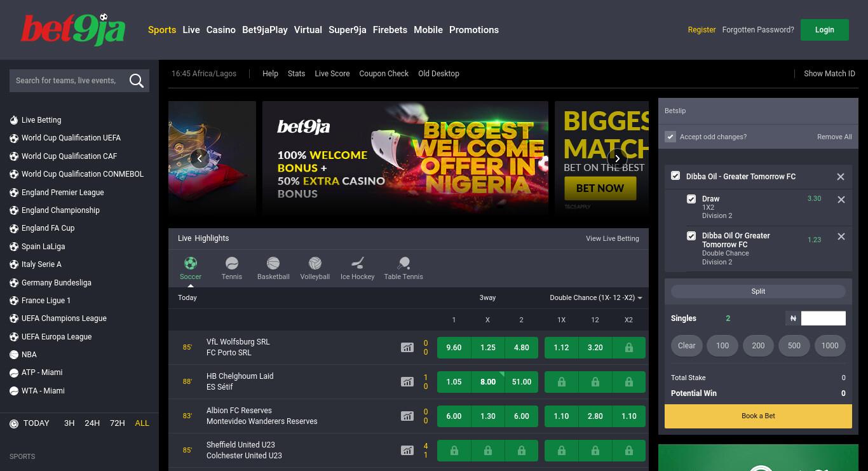Uncheck Dibba Oil - Greater Tomorrow FC event checkbox
This screenshot has height=471, width=868.
pyautogui.click(x=675, y=176)
